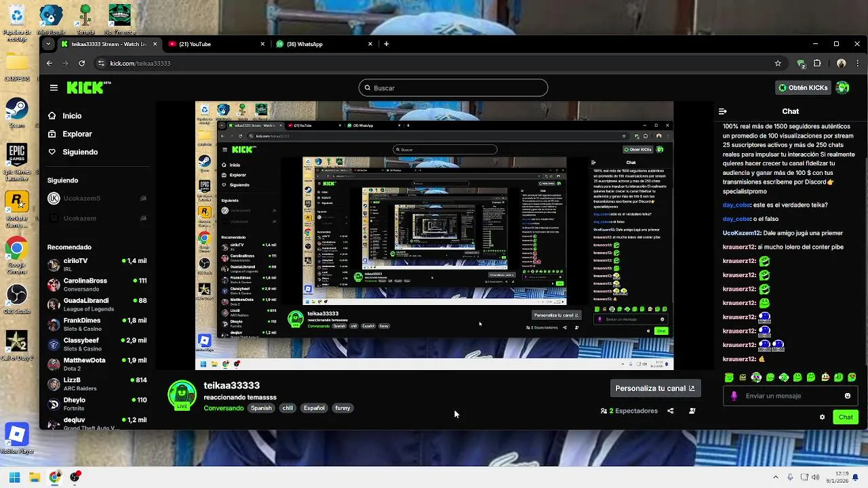Open Chrome three-dot menu
The image size is (868, 488).
857,63
